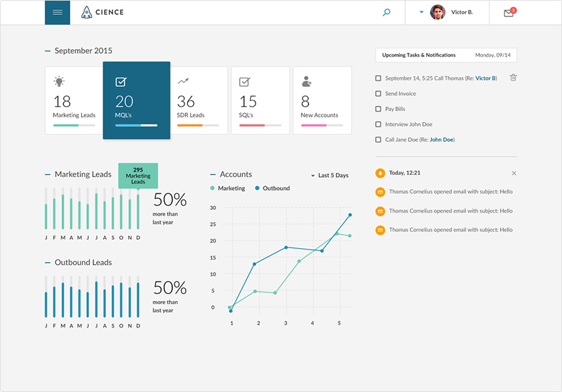The height and width of the screenshot is (392, 562).
Task: Click the New Accounts person icon
Action: 306,82
